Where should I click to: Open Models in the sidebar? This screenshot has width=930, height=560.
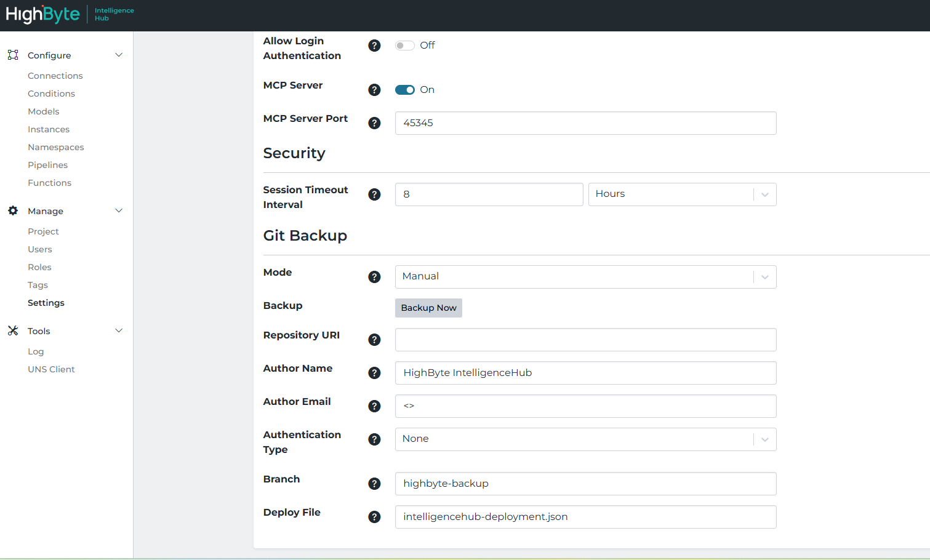coord(44,111)
